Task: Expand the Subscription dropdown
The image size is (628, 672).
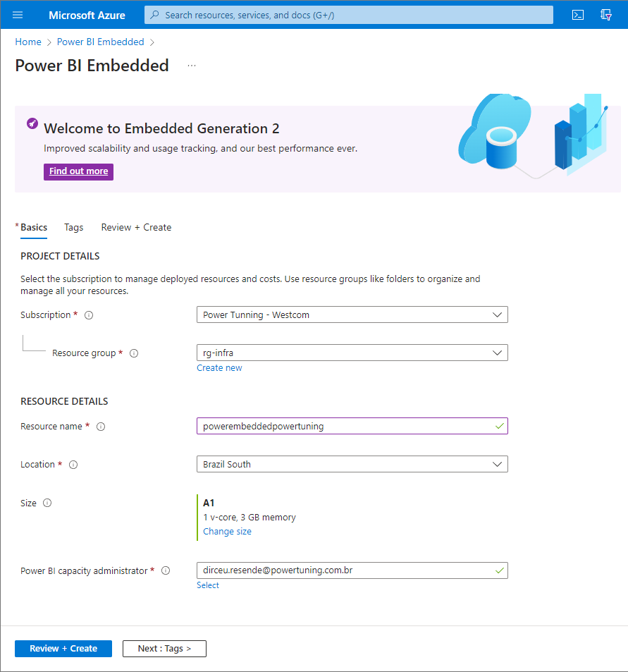Action: [352, 314]
